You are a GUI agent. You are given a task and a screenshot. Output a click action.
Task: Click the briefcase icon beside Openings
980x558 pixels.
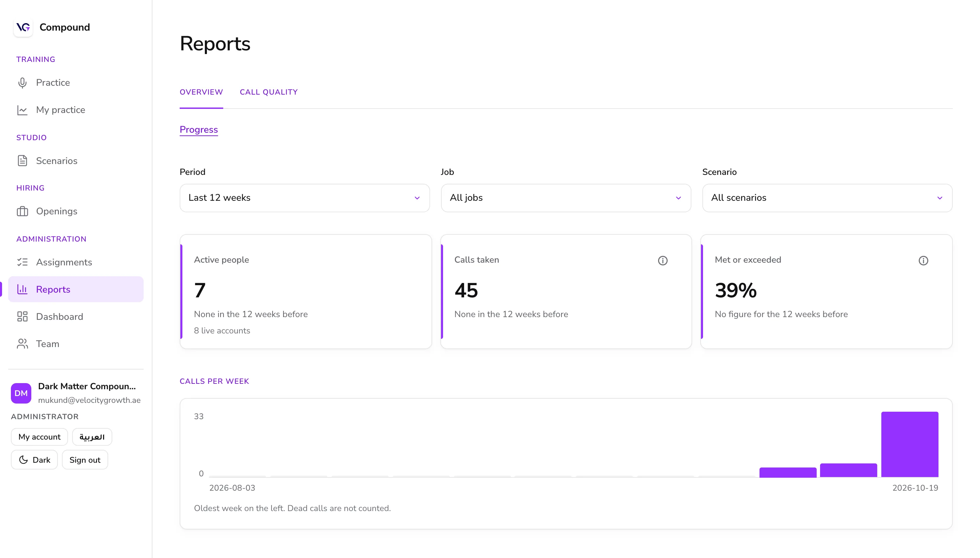tap(22, 211)
